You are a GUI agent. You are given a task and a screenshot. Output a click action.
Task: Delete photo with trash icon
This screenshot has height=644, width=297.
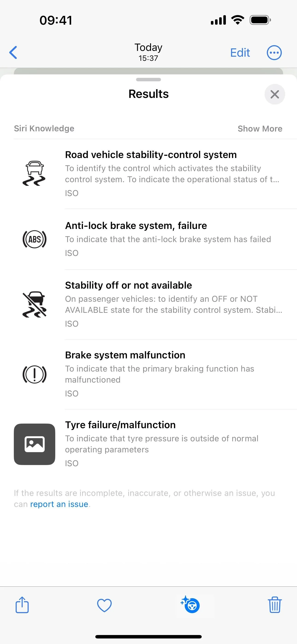pos(275,605)
